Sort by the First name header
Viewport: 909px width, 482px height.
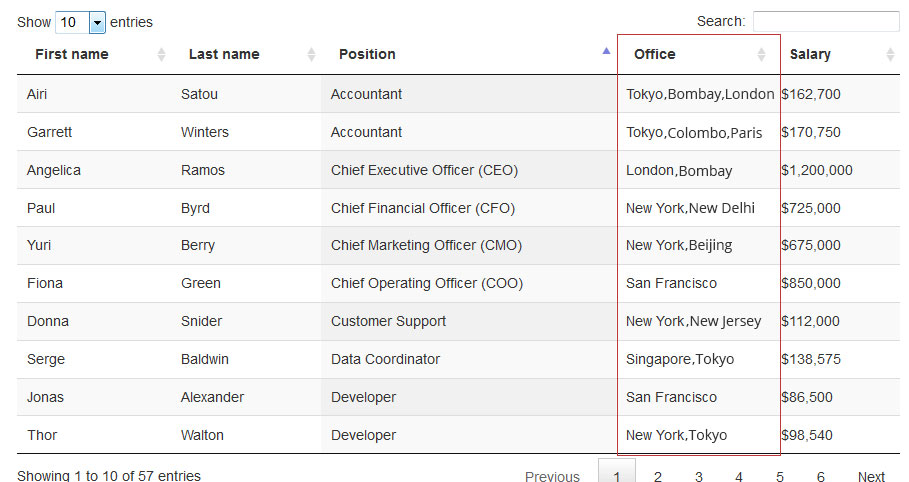(72, 54)
